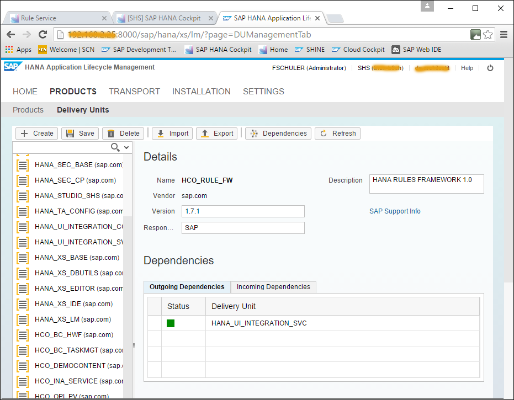Show the Outgoing Dependencies tab
Viewport: 514px width, 400px height.
[x=187, y=287]
